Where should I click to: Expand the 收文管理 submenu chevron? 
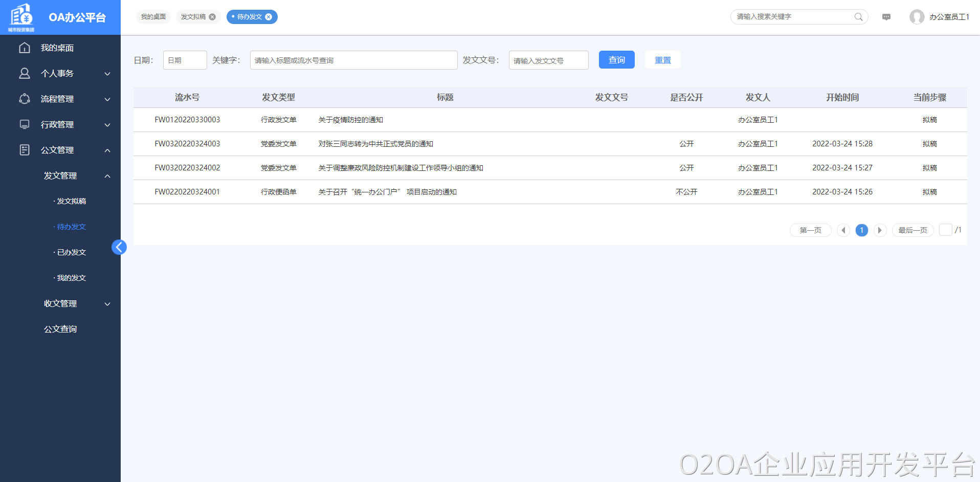(107, 304)
